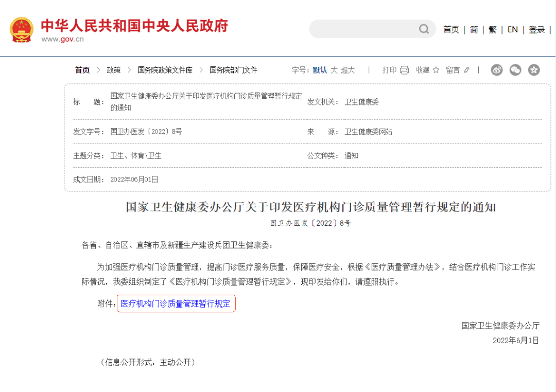Switch site language to EN
The width and height of the screenshot is (556, 392).
click(x=512, y=30)
